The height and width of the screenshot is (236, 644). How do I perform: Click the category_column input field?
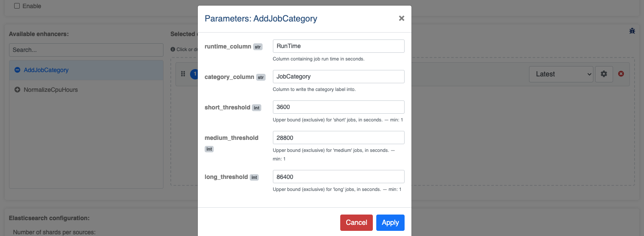[x=339, y=76]
